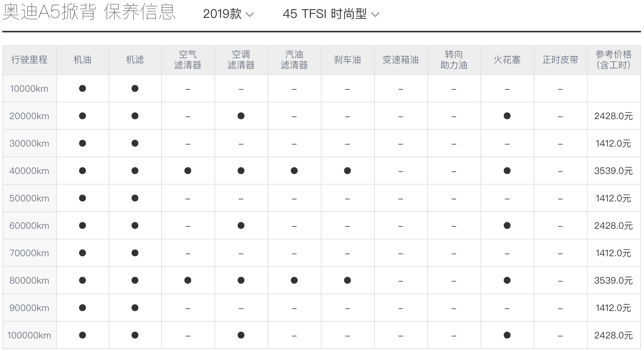644x351 pixels.
Task: Click the 空调滤清器 dot in 20000km row
Action: point(241,116)
